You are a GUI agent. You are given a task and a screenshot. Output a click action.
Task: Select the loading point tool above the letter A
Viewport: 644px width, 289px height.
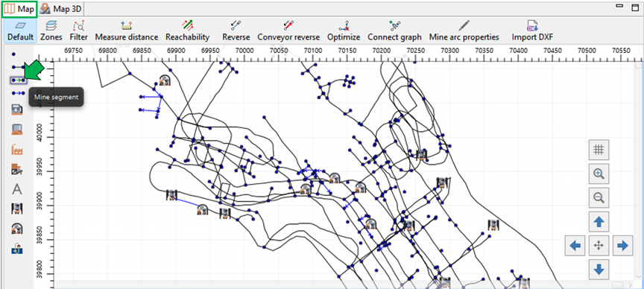click(17, 169)
